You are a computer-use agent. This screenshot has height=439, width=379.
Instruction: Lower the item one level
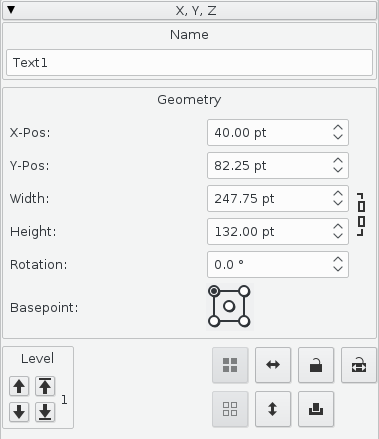click(x=19, y=412)
